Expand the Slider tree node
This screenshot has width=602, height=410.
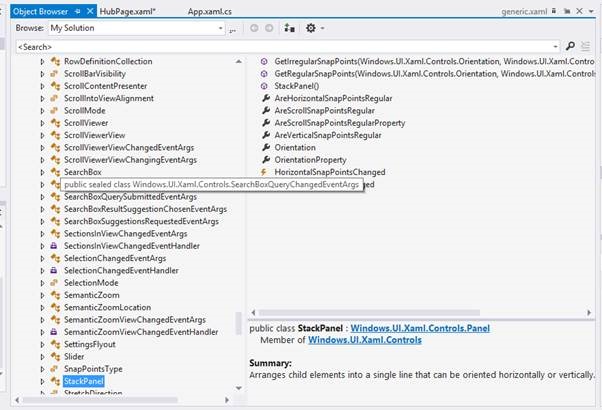42,357
